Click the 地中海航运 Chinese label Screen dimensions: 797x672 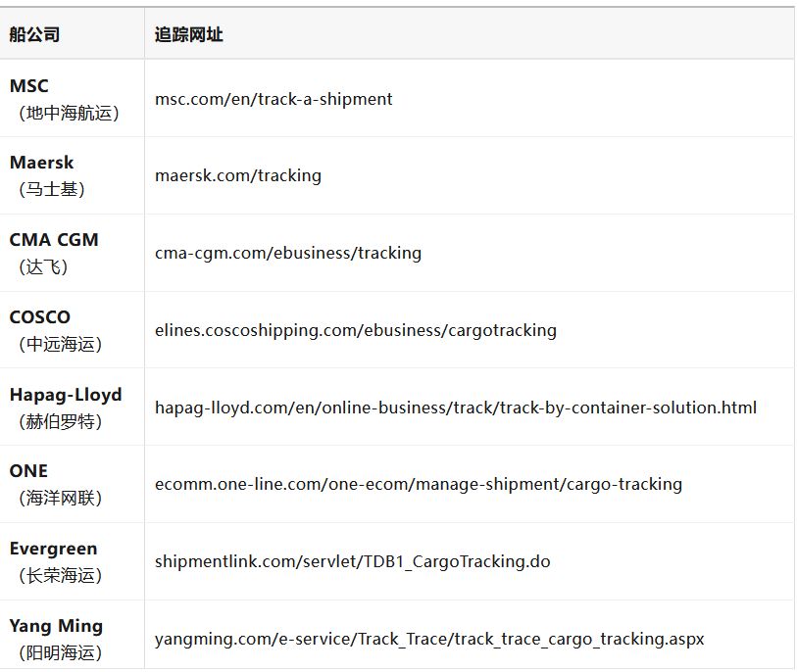click(69, 114)
